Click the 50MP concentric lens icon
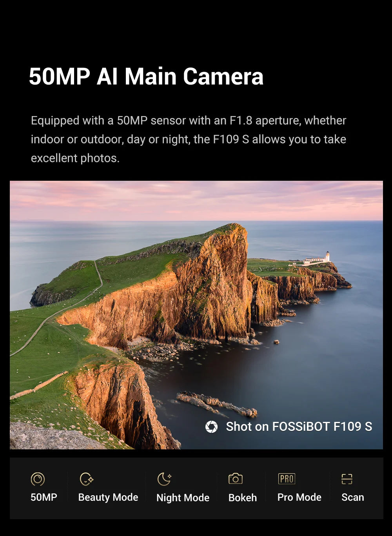This screenshot has height=536, width=392. 38,479
